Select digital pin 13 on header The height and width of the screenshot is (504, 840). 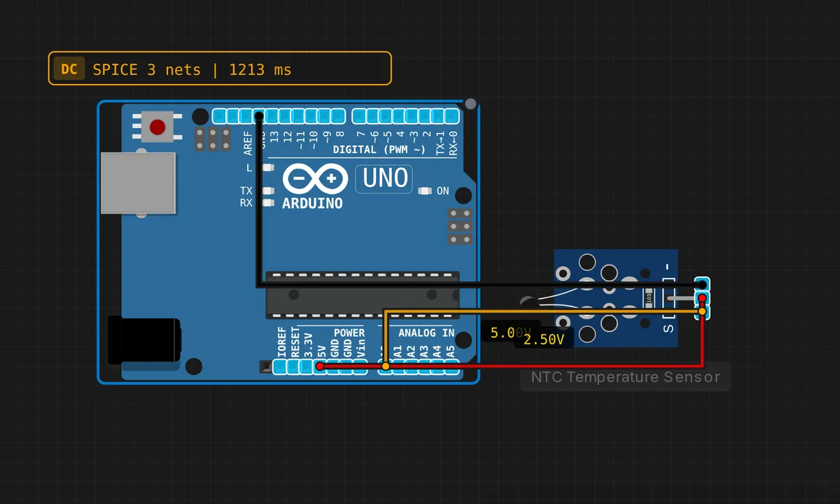click(272, 116)
